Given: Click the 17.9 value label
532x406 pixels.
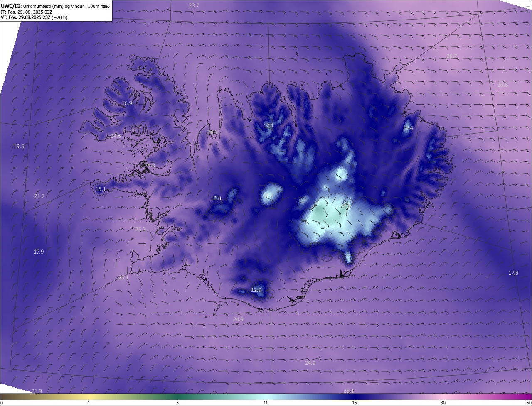Looking at the screenshot, I should click(39, 252).
